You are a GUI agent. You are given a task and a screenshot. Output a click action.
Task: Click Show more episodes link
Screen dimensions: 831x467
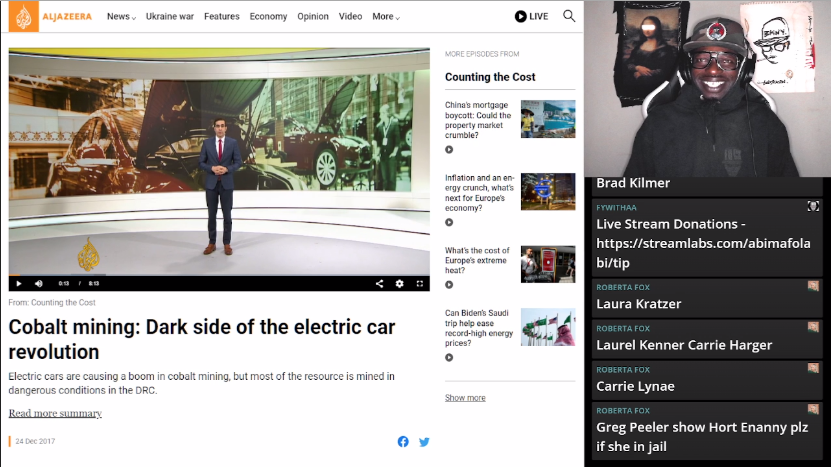(x=465, y=397)
